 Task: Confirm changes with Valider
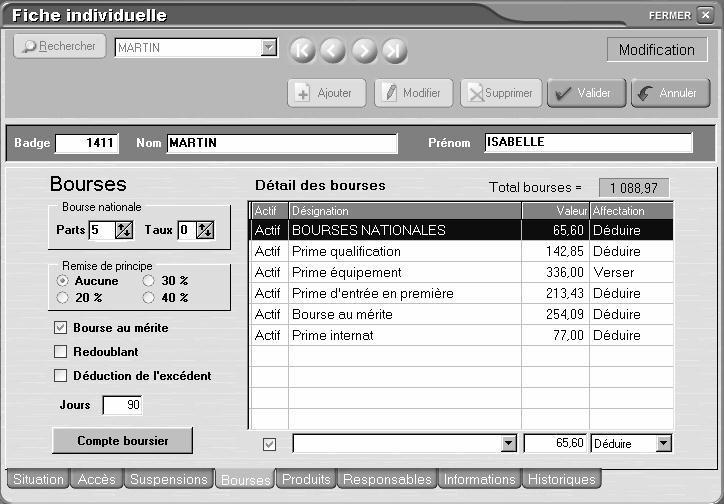click(x=586, y=93)
